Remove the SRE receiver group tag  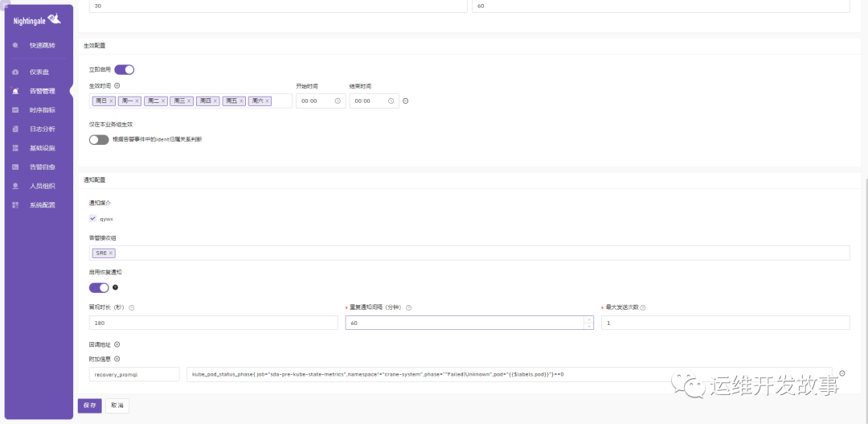(111, 253)
